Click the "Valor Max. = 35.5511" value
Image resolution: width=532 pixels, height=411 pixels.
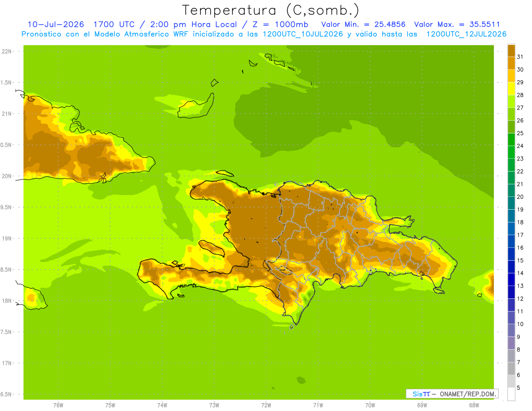[457, 24]
